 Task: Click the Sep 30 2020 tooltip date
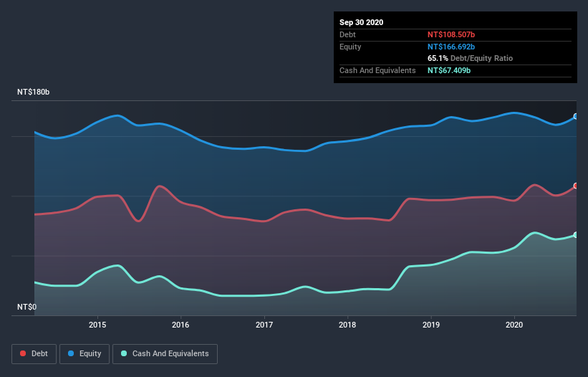[x=361, y=22]
